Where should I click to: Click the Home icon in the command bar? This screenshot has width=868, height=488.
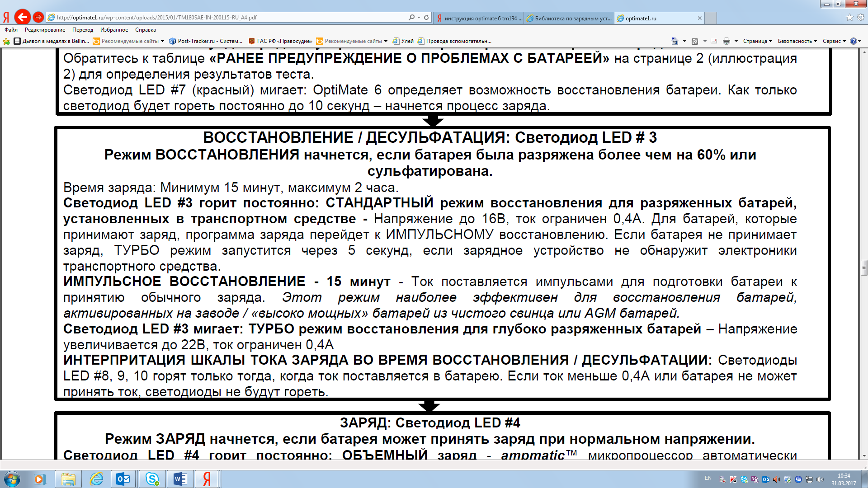coord(675,41)
